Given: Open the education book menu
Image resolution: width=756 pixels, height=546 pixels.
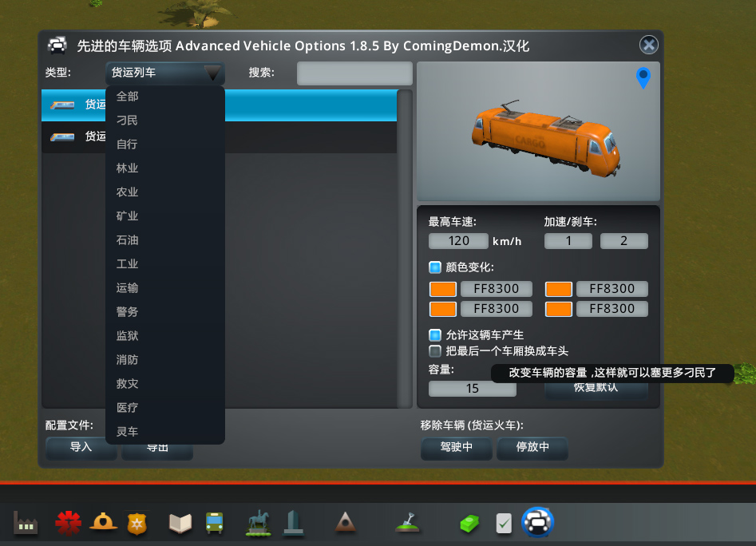Looking at the screenshot, I should 180,523.
